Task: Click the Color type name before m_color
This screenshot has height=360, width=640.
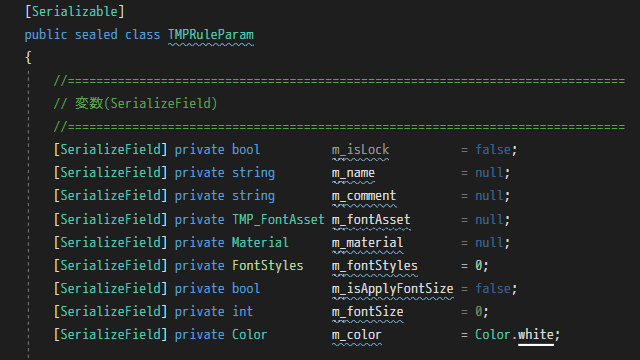Action: pyautogui.click(x=250, y=335)
